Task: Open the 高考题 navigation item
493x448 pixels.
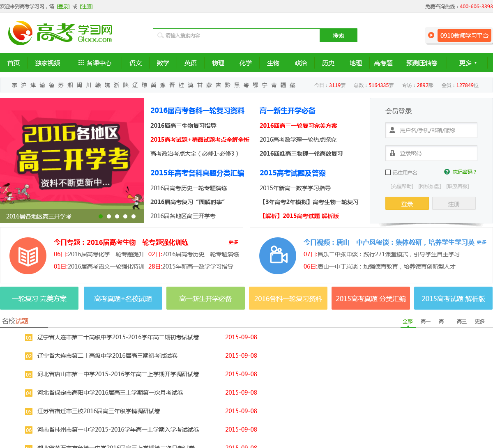Action: click(x=383, y=63)
